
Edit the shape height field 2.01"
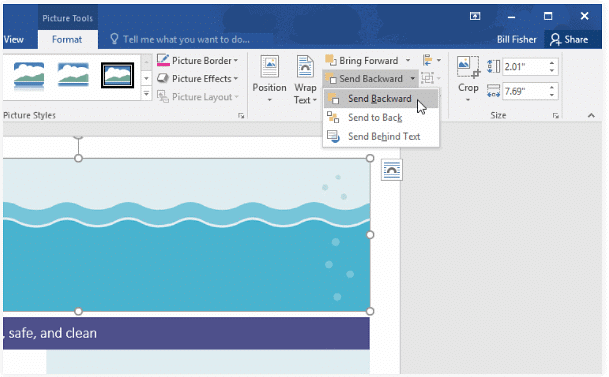coord(525,67)
